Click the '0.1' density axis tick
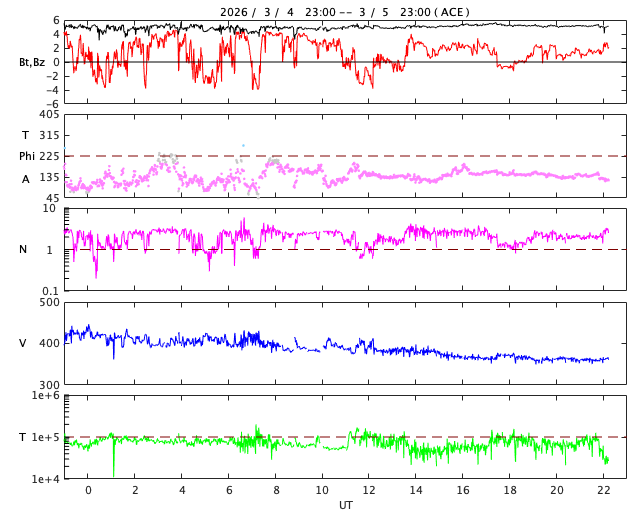 coord(51,291)
